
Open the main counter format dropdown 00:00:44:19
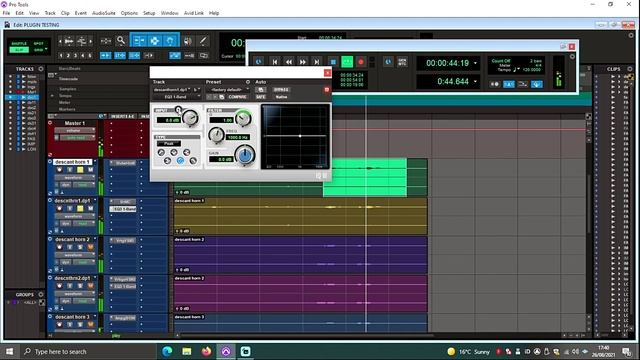475,63
